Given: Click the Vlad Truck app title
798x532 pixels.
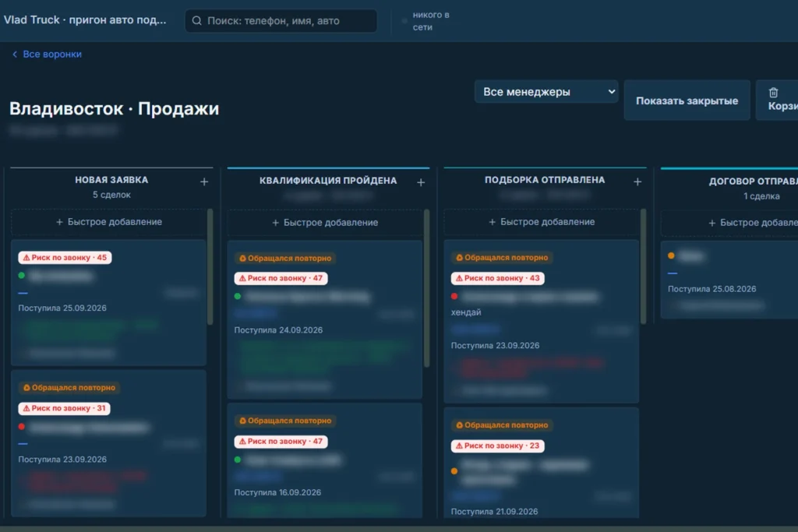Looking at the screenshot, I should (x=85, y=19).
